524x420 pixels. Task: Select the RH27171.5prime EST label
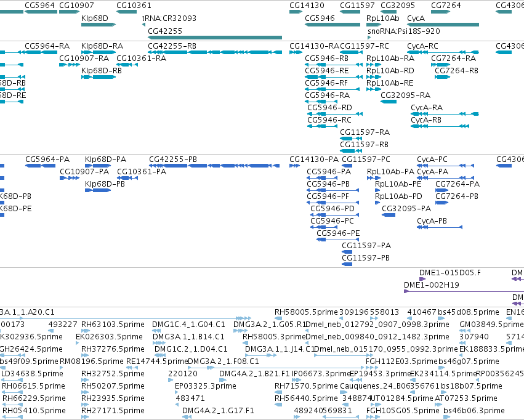point(113,411)
